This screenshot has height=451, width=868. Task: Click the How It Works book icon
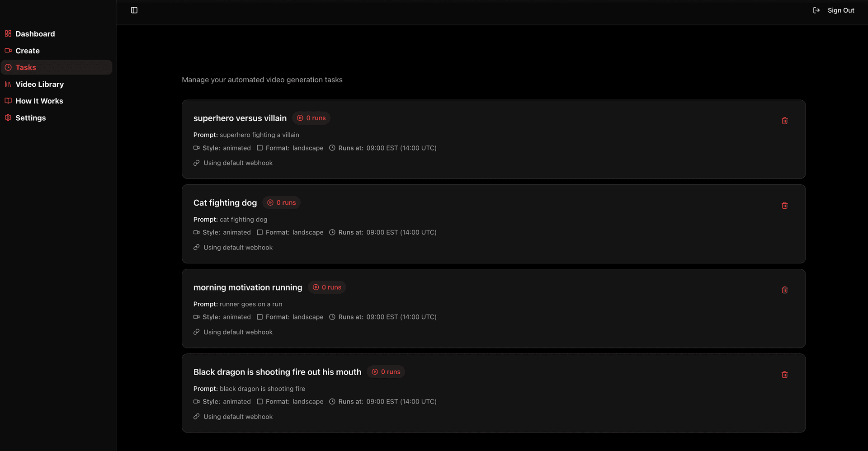click(x=8, y=101)
